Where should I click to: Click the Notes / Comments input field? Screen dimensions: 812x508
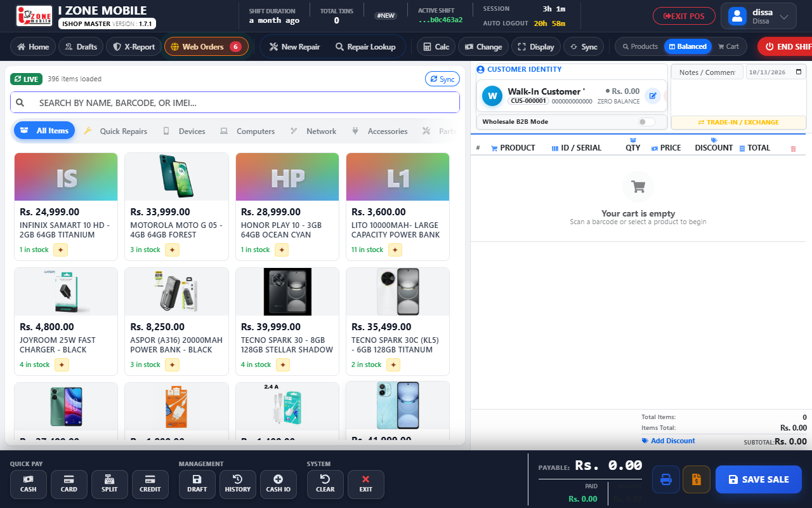[x=707, y=72]
